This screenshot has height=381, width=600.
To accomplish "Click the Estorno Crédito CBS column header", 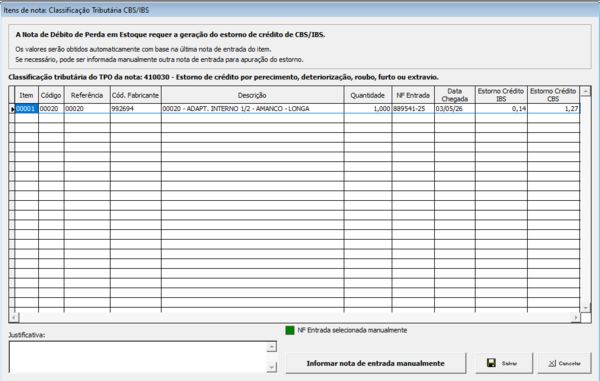I will pos(553,95).
